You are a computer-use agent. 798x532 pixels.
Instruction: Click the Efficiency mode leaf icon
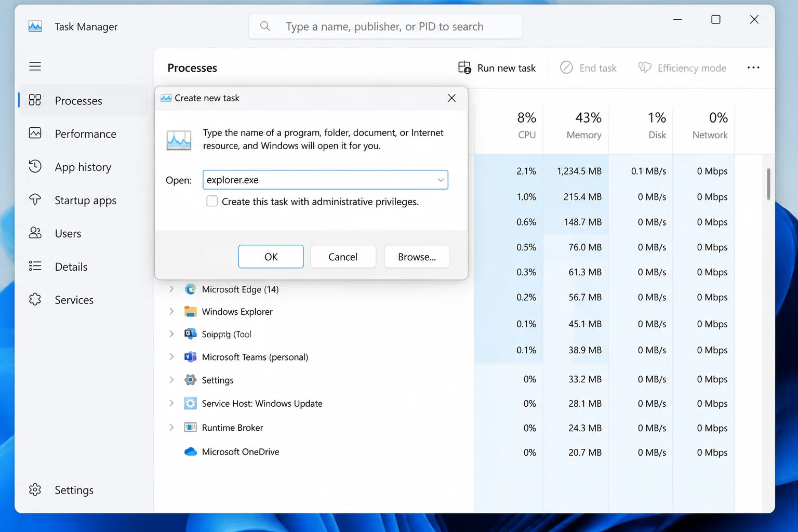pos(645,68)
